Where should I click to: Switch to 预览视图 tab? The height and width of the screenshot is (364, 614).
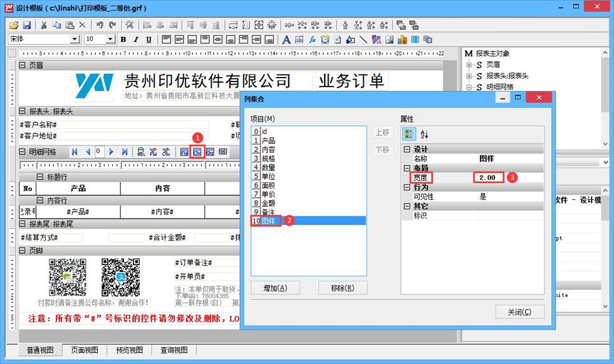[129, 350]
